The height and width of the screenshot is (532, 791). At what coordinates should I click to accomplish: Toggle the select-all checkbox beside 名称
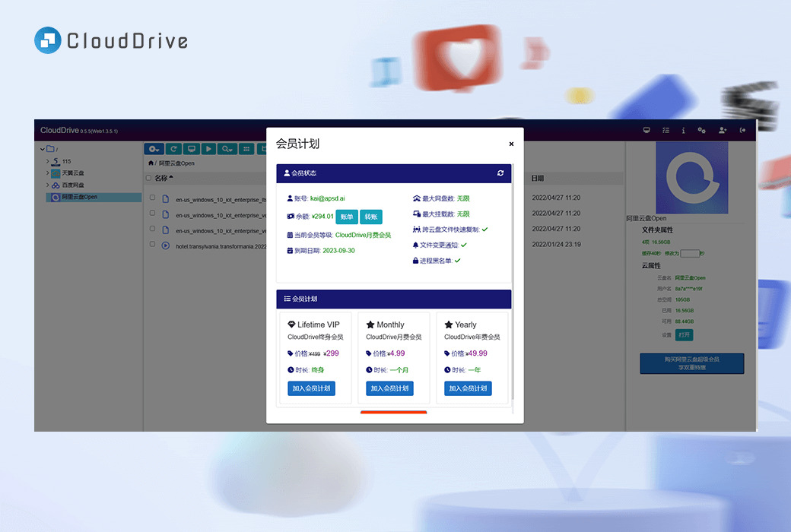pos(149,179)
